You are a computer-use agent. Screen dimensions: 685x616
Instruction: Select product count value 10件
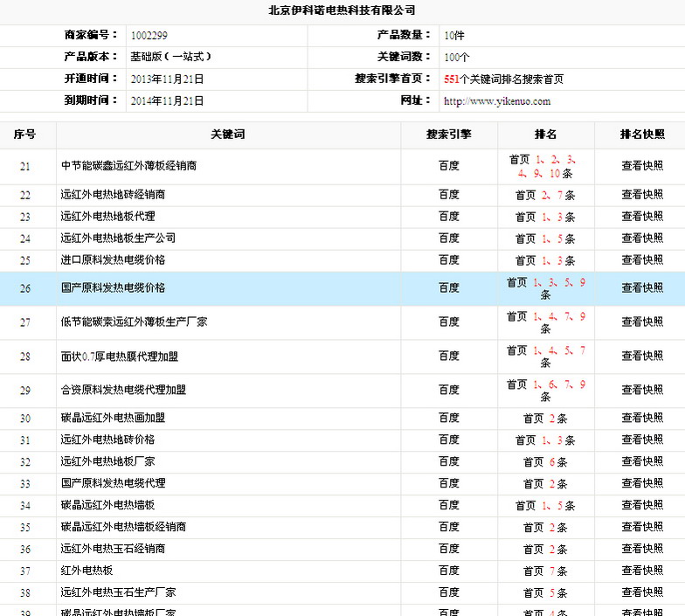454,35
